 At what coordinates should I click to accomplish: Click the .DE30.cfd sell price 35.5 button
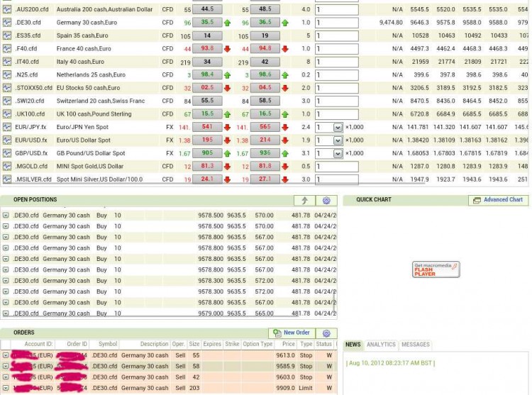pyautogui.click(x=207, y=23)
